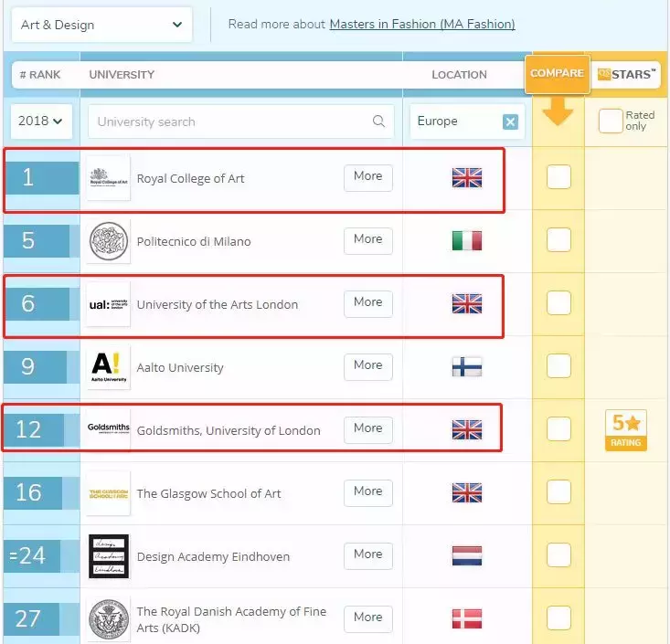Open the 2018 year dropdown

[x=41, y=121]
